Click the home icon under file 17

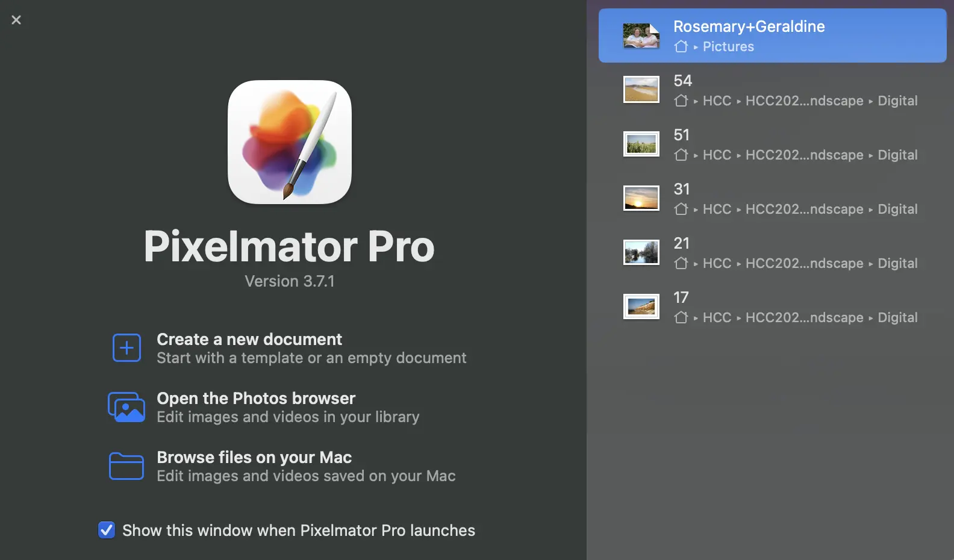coord(681,317)
